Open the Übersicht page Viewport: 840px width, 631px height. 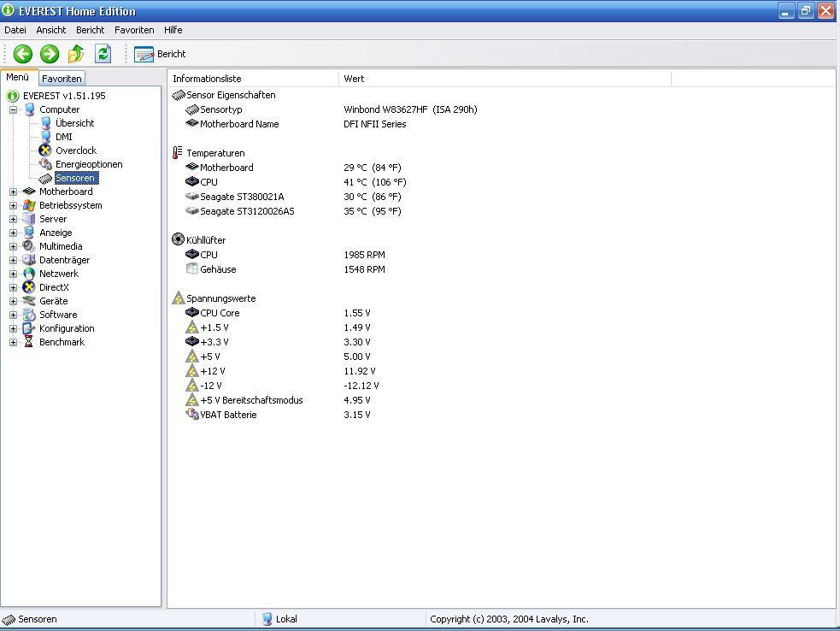pyautogui.click(x=74, y=123)
